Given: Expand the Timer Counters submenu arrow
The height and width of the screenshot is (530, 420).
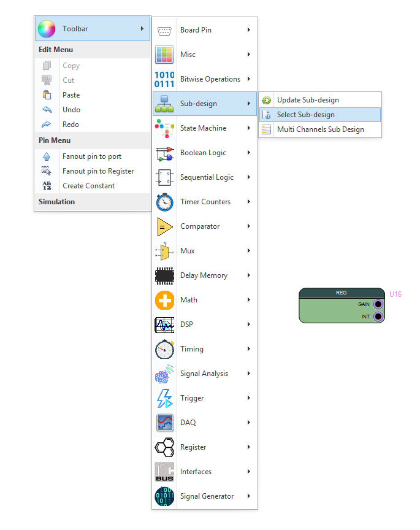Looking at the screenshot, I should coord(249,202).
